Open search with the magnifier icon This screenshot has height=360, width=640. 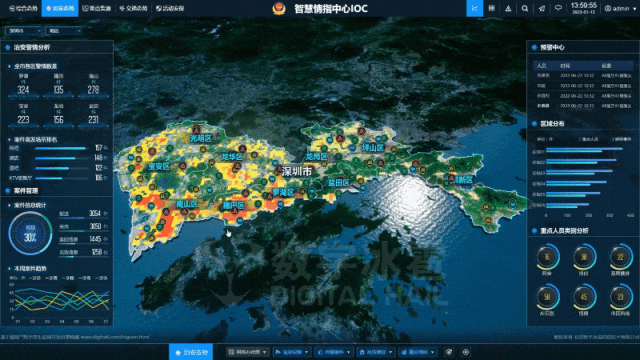(x=525, y=8)
